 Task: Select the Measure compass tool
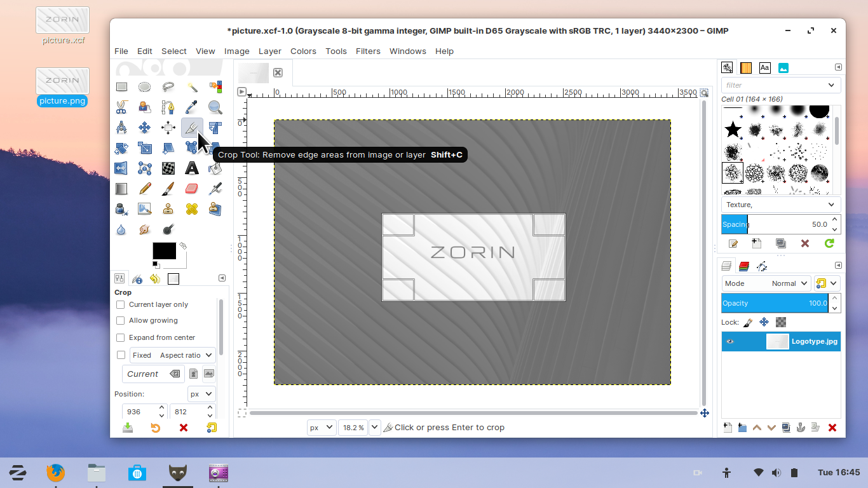point(121,128)
